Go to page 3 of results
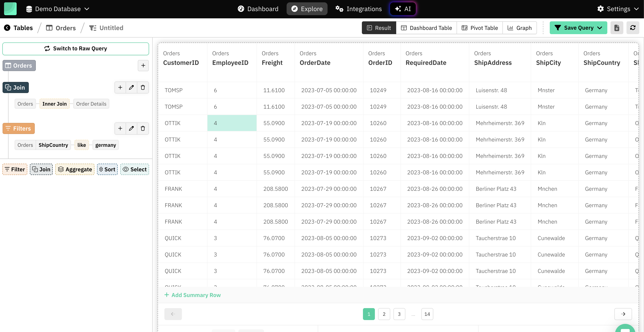644x332 pixels. tap(399, 314)
